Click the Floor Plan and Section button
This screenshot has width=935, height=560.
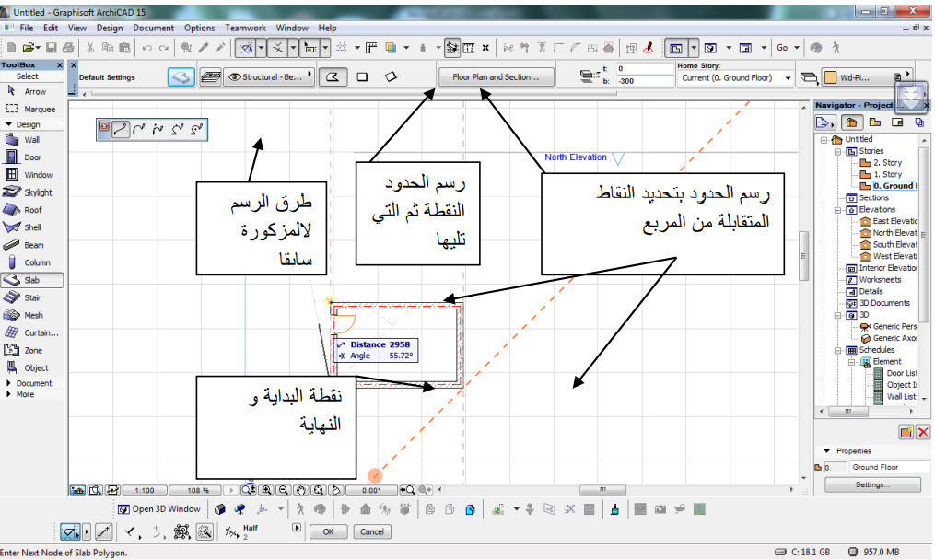click(x=497, y=76)
